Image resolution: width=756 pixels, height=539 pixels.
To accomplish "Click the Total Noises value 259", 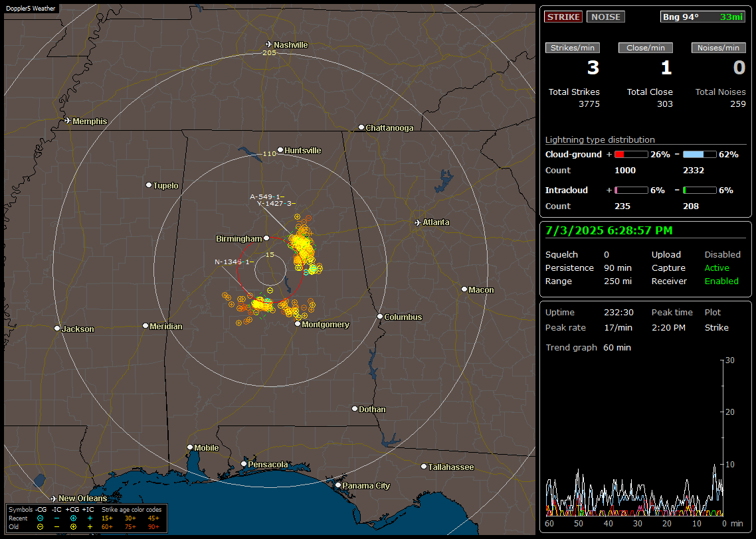I will point(737,104).
